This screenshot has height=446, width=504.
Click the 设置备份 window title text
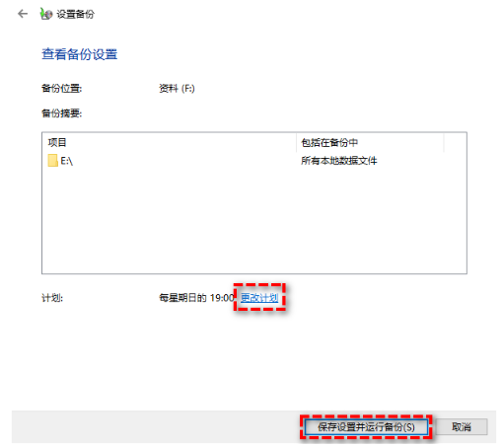click(75, 14)
